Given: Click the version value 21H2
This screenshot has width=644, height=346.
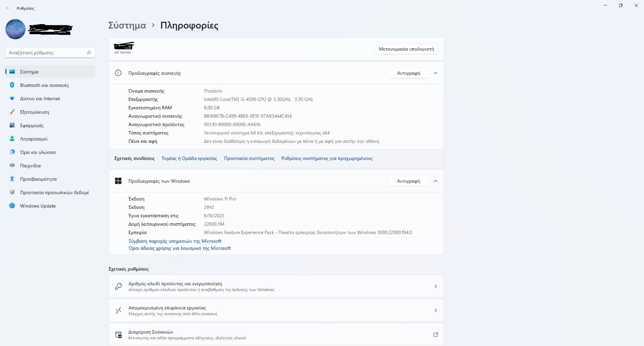Looking at the screenshot, I should (x=209, y=208).
